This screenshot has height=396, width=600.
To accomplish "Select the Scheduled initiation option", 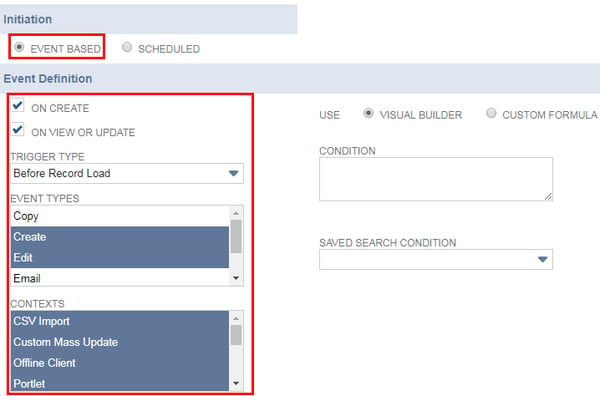I will pos(127,47).
